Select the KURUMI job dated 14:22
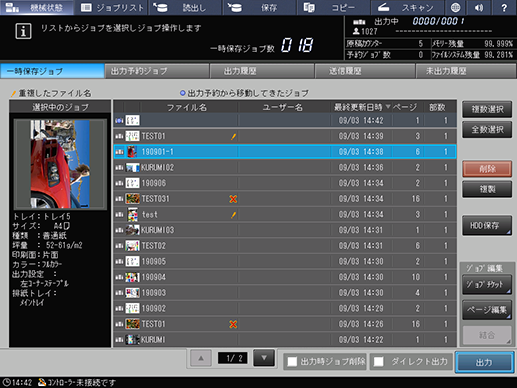Viewport: 517px width, 388px height. (x=285, y=340)
